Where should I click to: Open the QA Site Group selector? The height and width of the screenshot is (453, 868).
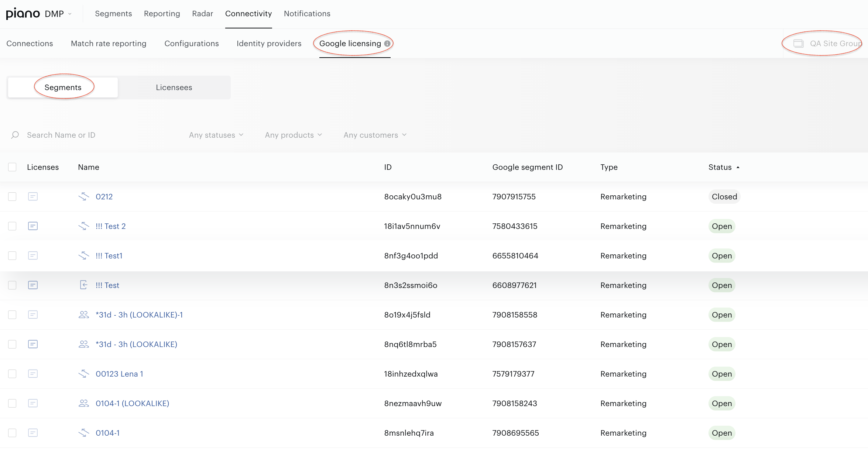pos(828,44)
